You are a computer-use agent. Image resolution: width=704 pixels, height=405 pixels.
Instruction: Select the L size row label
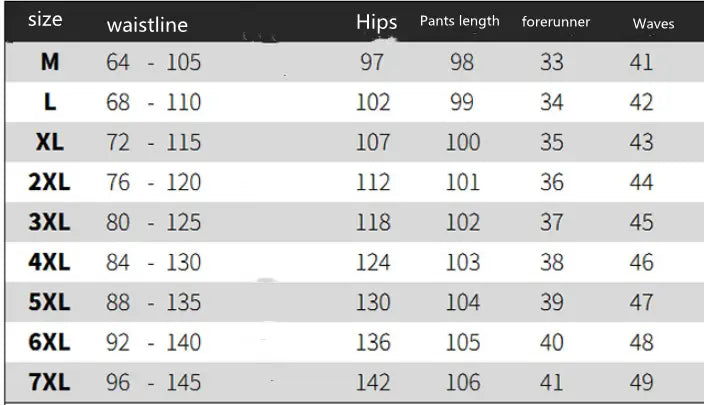click(50, 102)
